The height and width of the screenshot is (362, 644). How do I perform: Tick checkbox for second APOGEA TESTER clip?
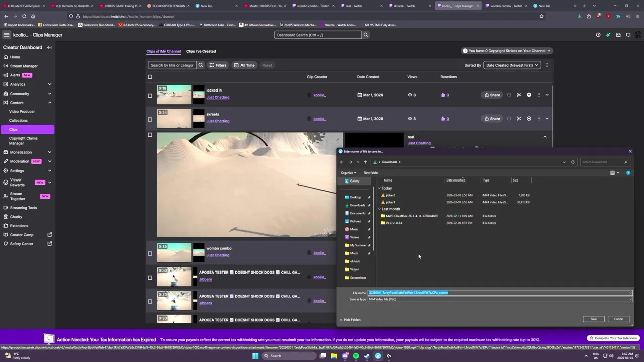pyautogui.click(x=150, y=302)
